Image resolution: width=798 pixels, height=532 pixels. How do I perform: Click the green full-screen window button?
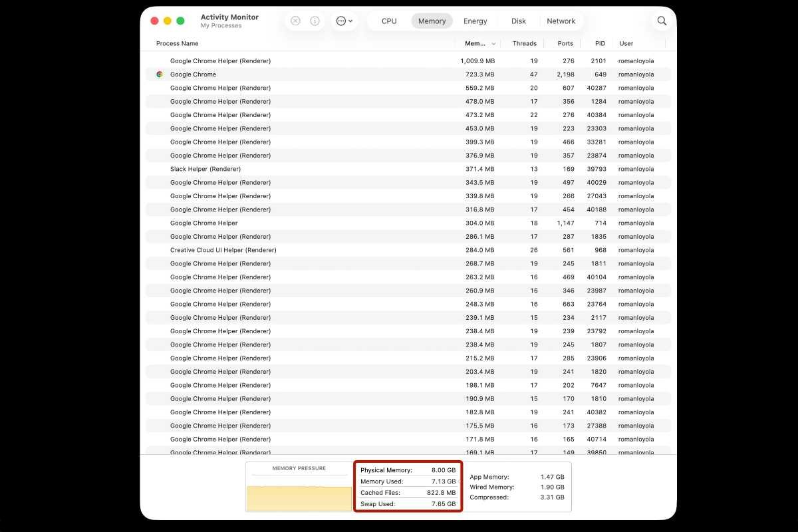point(180,21)
